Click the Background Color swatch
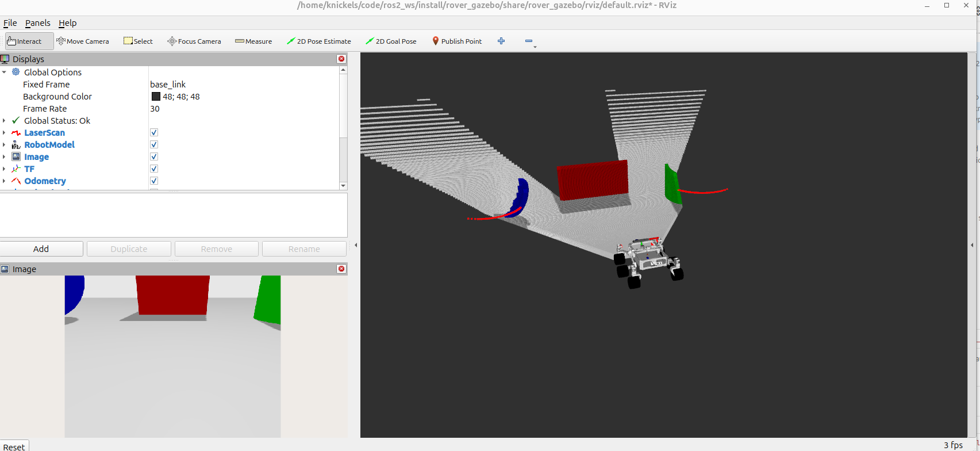The image size is (980, 451). (156, 97)
